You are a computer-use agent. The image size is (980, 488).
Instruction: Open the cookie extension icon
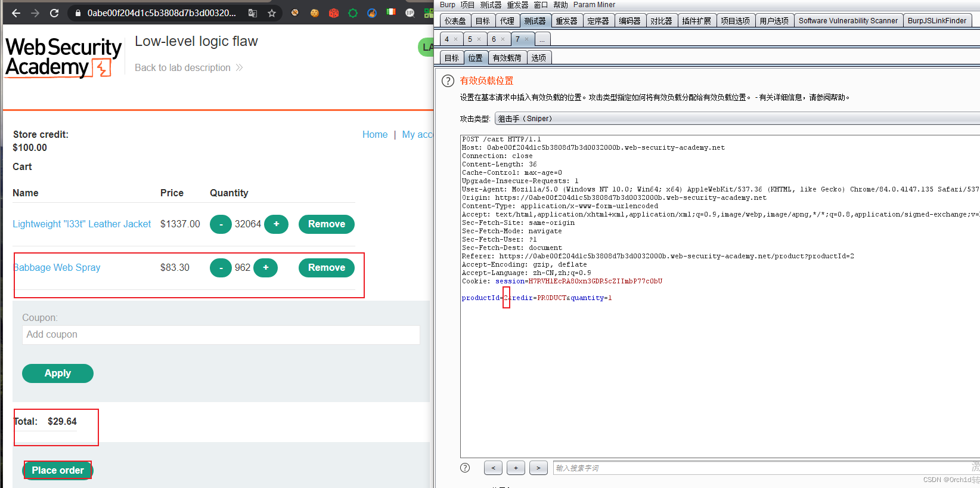click(314, 13)
